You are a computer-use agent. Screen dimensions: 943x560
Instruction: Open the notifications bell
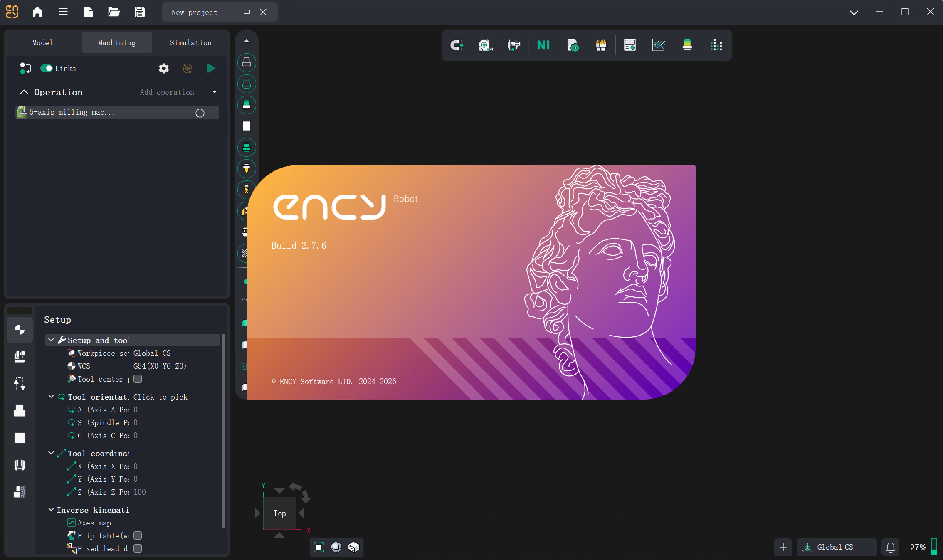click(x=891, y=547)
